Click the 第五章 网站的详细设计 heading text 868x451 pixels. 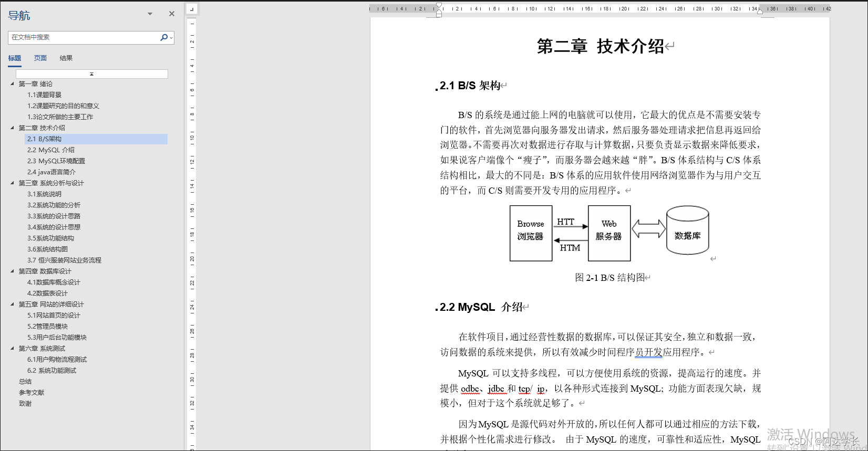coord(51,305)
